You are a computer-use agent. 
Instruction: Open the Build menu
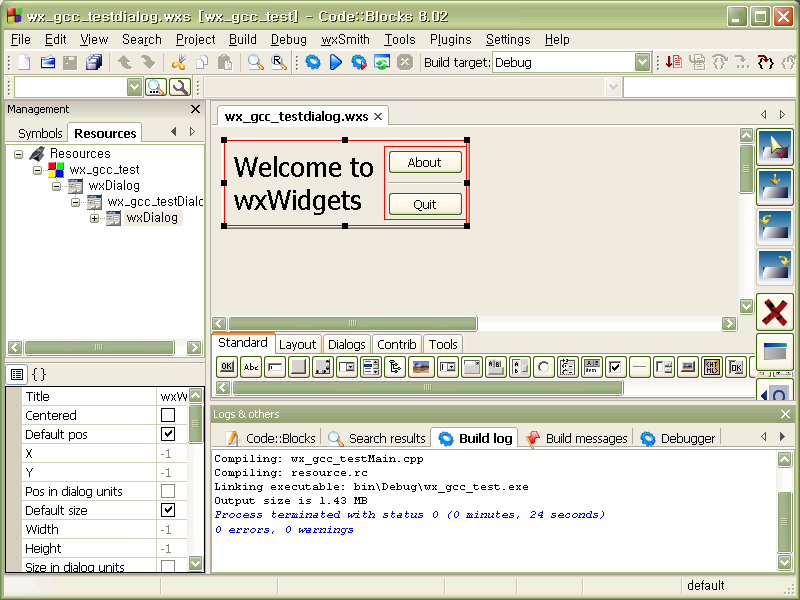click(x=242, y=39)
